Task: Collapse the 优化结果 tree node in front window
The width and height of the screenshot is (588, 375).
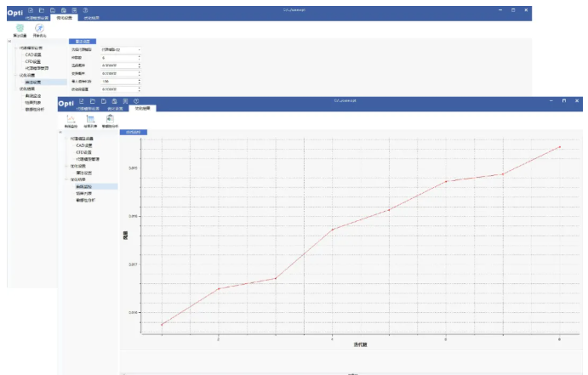Action: coord(66,179)
